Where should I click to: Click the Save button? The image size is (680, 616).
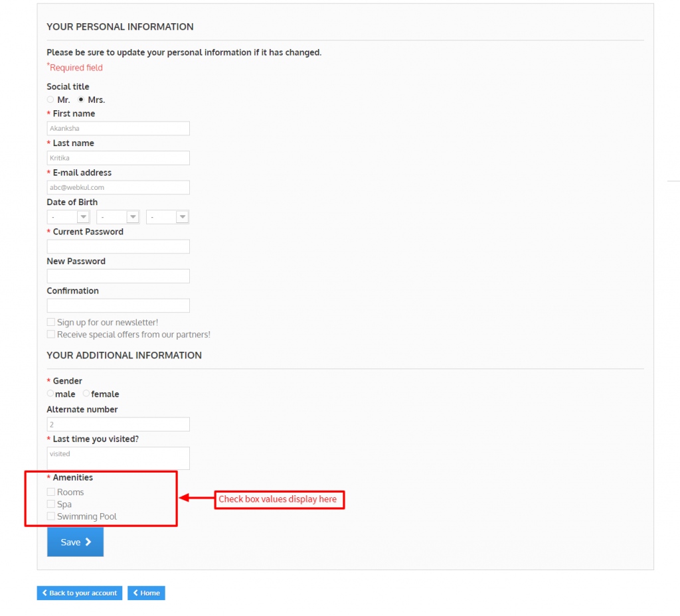[x=75, y=542]
